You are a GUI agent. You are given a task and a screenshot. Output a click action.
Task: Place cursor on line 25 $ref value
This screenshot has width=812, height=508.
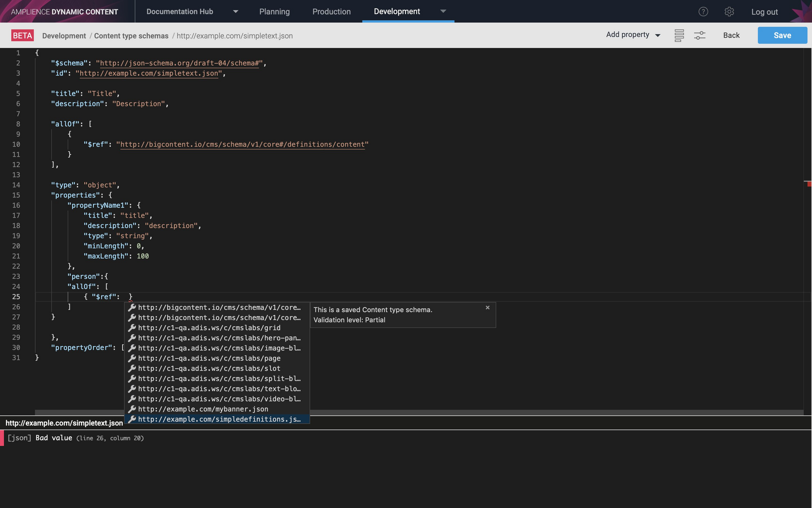pyautogui.click(x=124, y=297)
